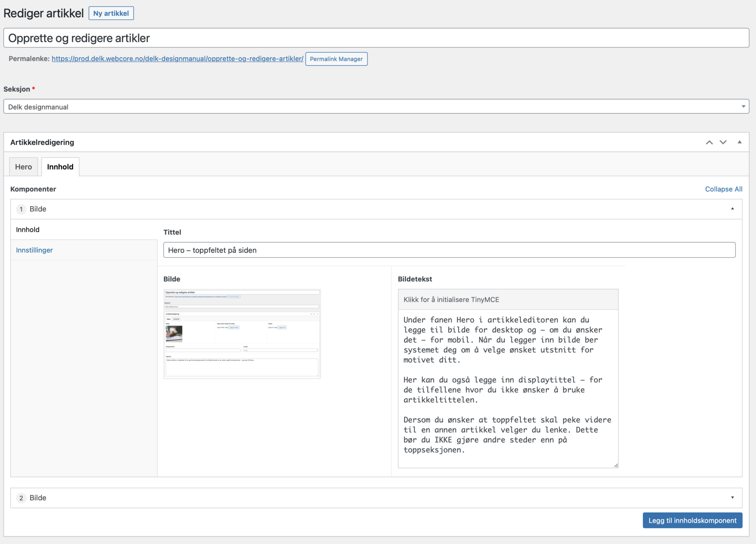Image resolution: width=756 pixels, height=544 pixels.
Task: Click Ny artikkel button
Action: pos(111,13)
